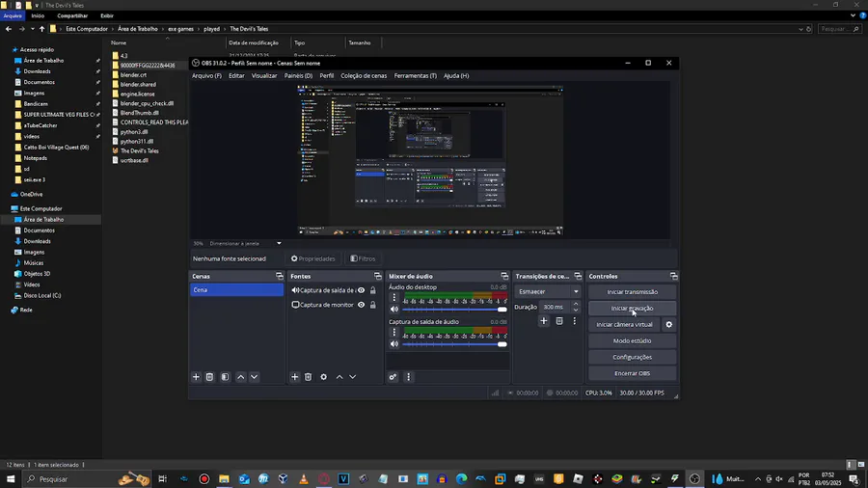
Task: Undock the Transições de cena panel
Action: coord(578,276)
